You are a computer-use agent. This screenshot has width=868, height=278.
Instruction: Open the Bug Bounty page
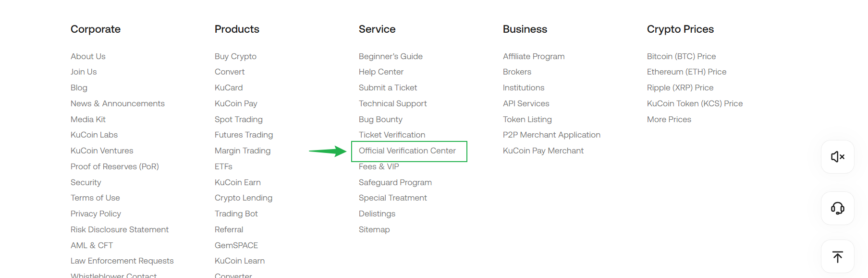tap(380, 119)
